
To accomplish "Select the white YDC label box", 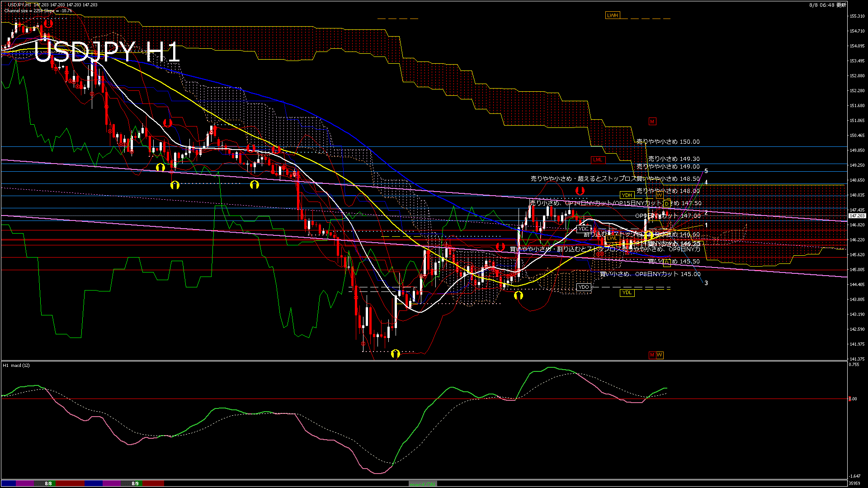I will [x=584, y=229].
